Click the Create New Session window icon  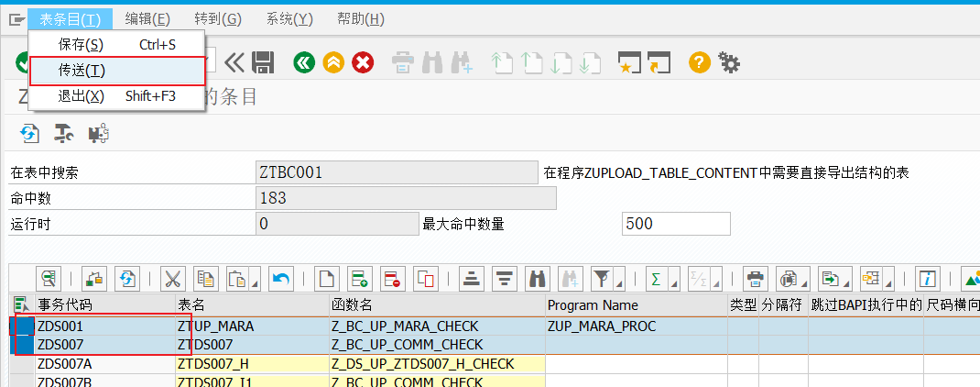[628, 62]
